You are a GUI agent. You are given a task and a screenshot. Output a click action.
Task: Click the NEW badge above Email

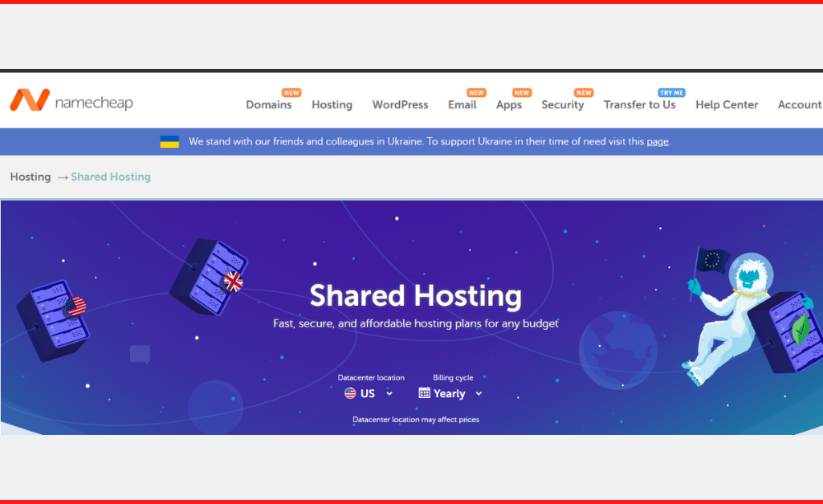pos(476,93)
